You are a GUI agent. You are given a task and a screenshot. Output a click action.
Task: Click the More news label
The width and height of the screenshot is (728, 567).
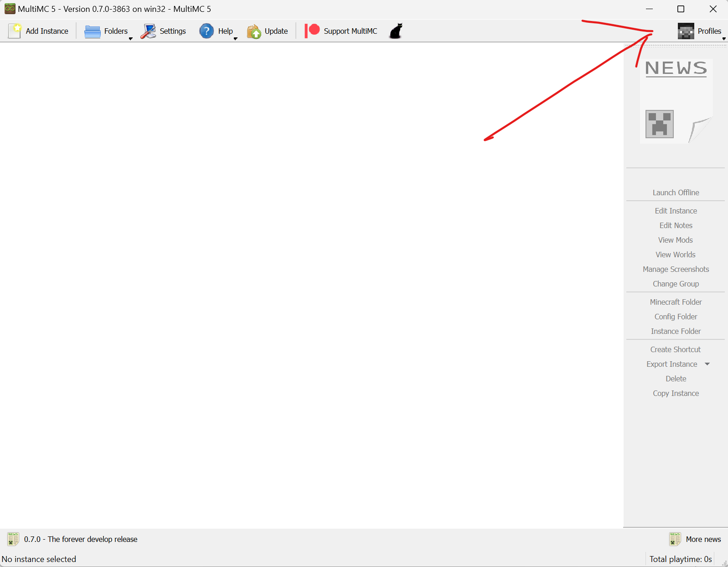click(x=703, y=539)
